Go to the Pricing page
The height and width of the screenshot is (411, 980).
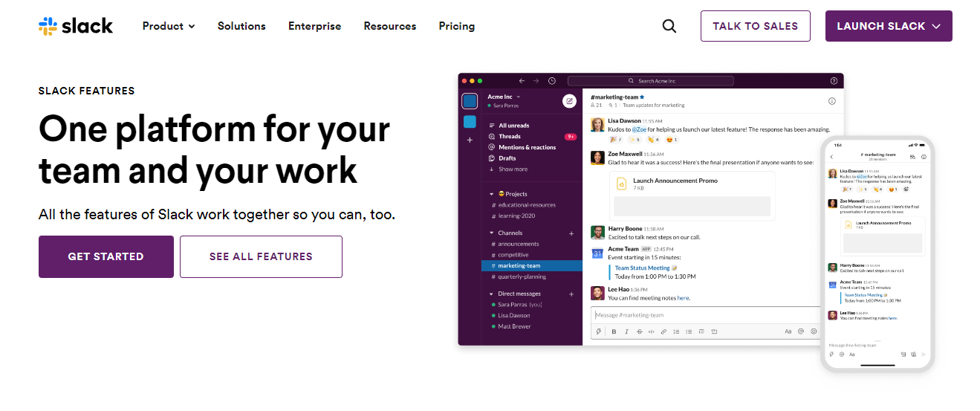coord(457,26)
